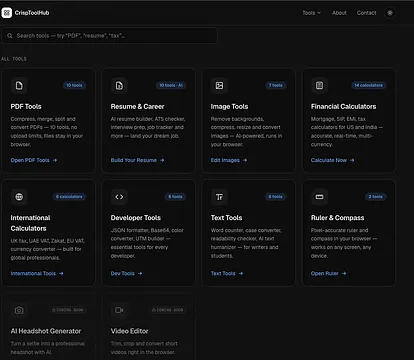Viewport: 414px width, 360px height.
Task: Click the ALL TOOLS section heading
Action: pyautogui.click(x=14, y=59)
